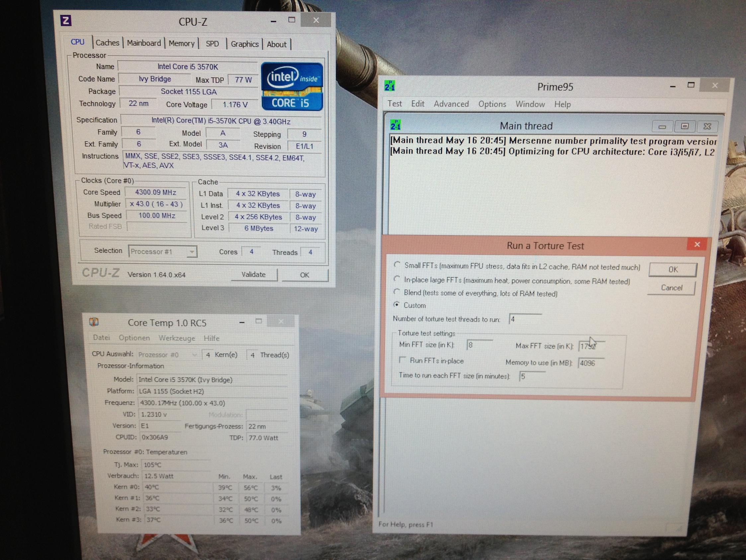Click the Core Temp app icon
This screenshot has width=746, height=560.
[94, 322]
